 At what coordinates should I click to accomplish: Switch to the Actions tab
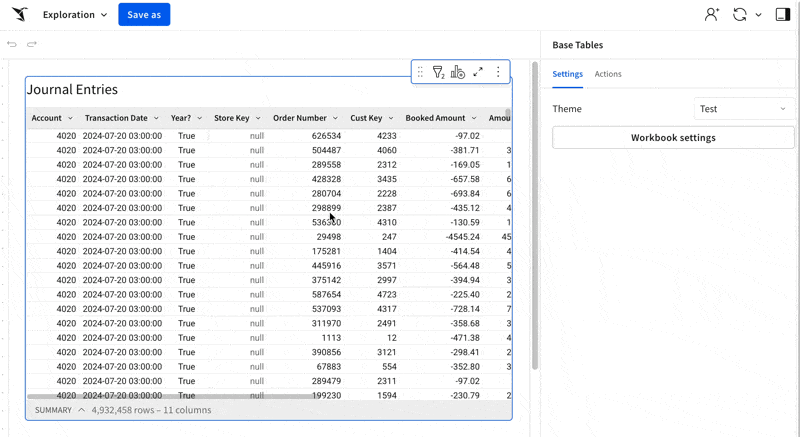pyautogui.click(x=608, y=74)
